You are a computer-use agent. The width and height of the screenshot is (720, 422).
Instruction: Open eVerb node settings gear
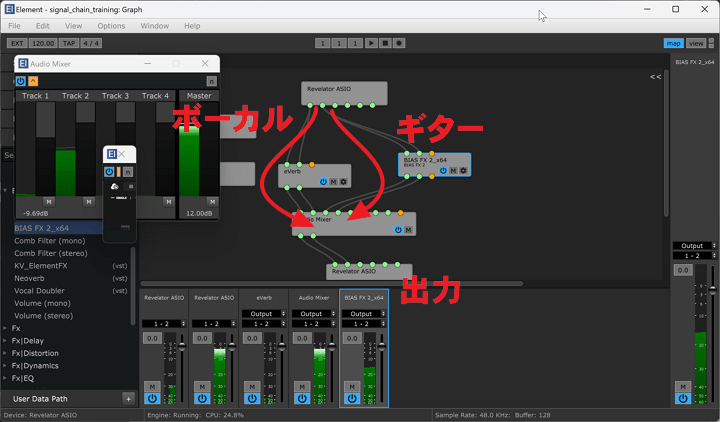(343, 182)
